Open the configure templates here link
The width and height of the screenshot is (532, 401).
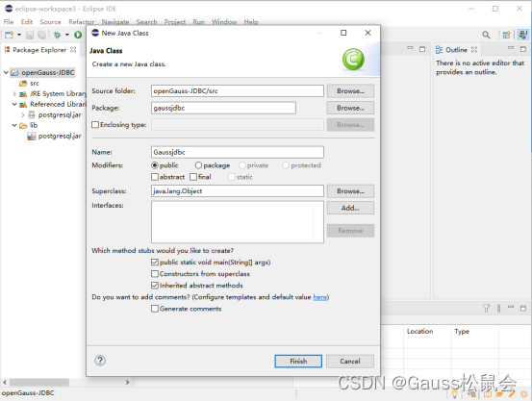320,297
